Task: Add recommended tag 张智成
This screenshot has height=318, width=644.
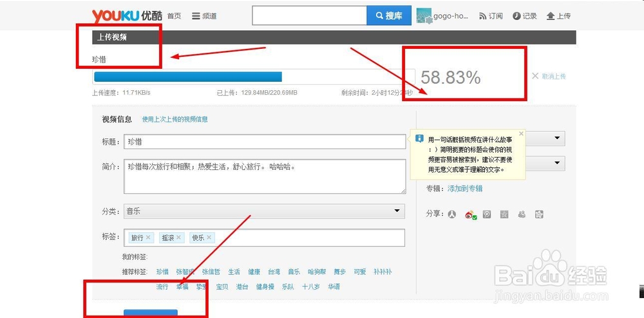Action: (185, 272)
